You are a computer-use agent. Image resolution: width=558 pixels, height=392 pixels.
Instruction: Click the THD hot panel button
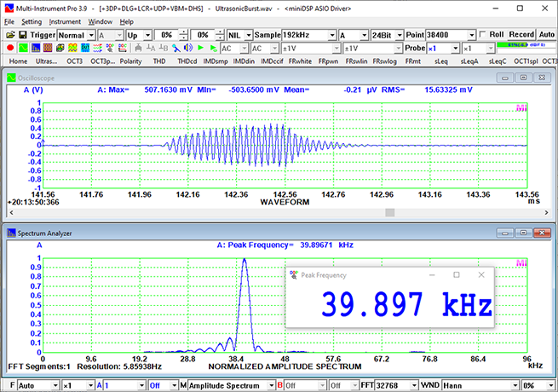[x=158, y=62]
